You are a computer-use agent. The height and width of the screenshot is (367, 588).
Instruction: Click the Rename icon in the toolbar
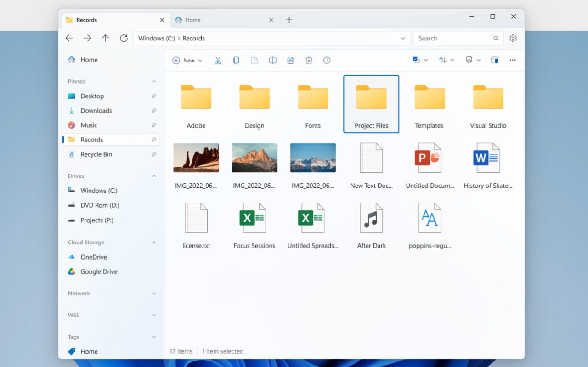pyautogui.click(x=272, y=60)
